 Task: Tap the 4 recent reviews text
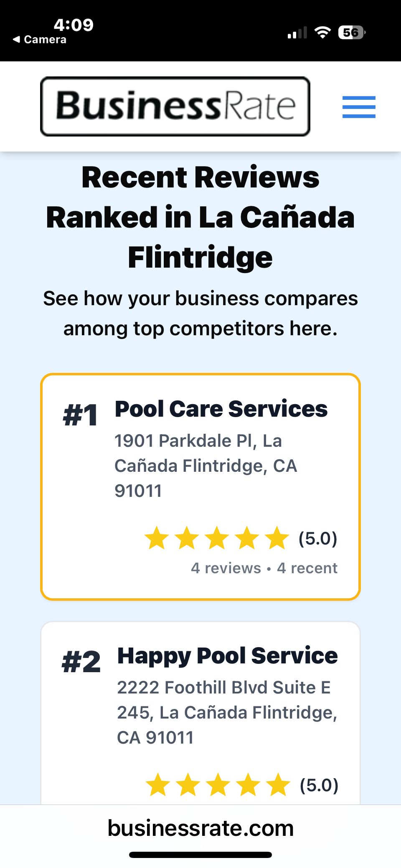point(307,568)
